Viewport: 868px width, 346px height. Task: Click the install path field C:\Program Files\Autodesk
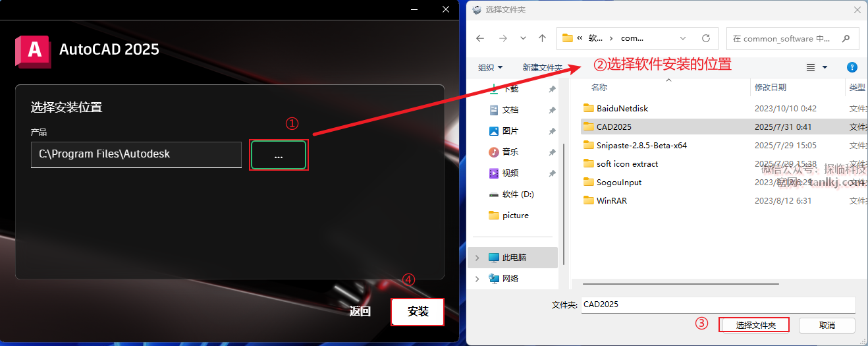[136, 154]
